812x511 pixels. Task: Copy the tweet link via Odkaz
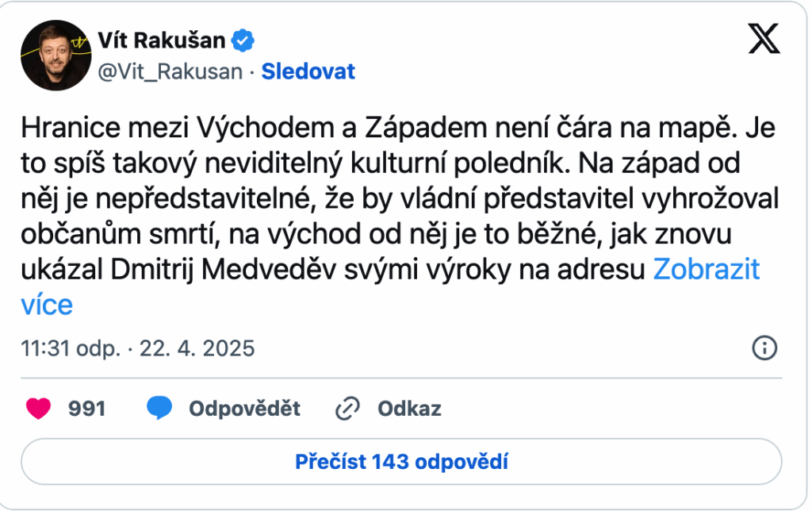[409, 409]
